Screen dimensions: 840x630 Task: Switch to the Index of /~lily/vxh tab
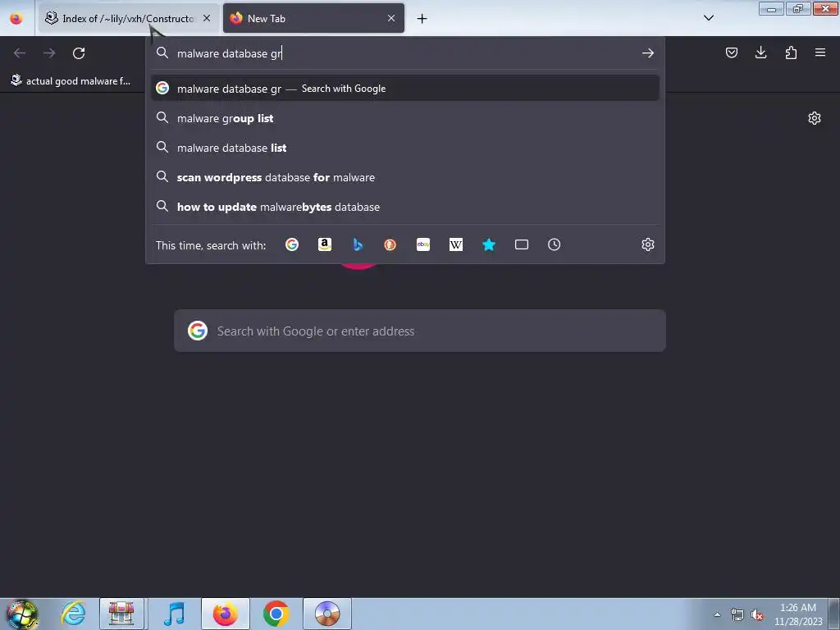129,18
